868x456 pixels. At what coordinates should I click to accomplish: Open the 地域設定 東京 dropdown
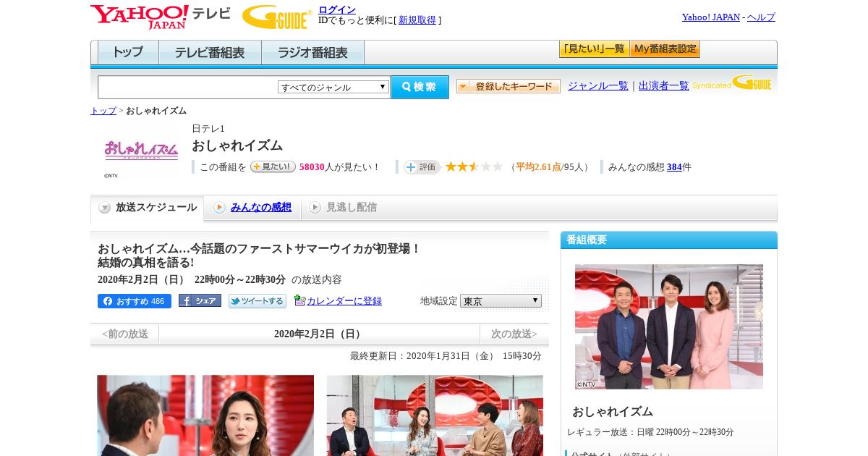pos(501,300)
